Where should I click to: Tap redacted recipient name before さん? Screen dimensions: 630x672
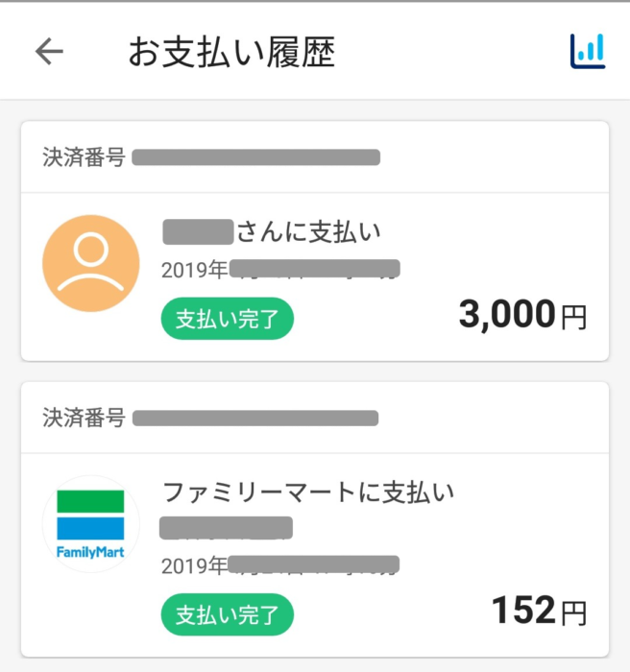pyautogui.click(x=198, y=232)
